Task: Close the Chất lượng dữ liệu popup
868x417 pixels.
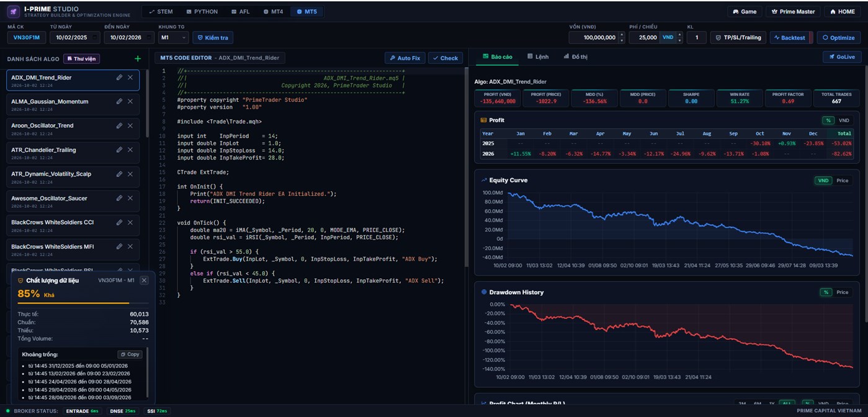Action: (x=144, y=280)
